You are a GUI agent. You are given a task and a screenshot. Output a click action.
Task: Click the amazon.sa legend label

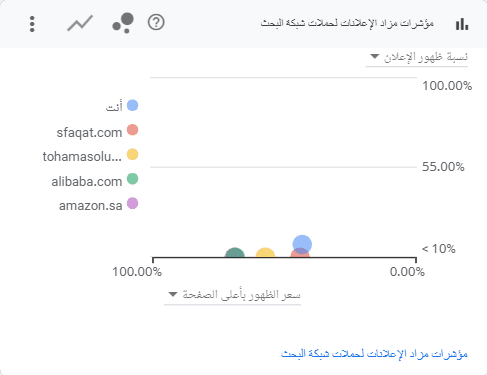91,206
